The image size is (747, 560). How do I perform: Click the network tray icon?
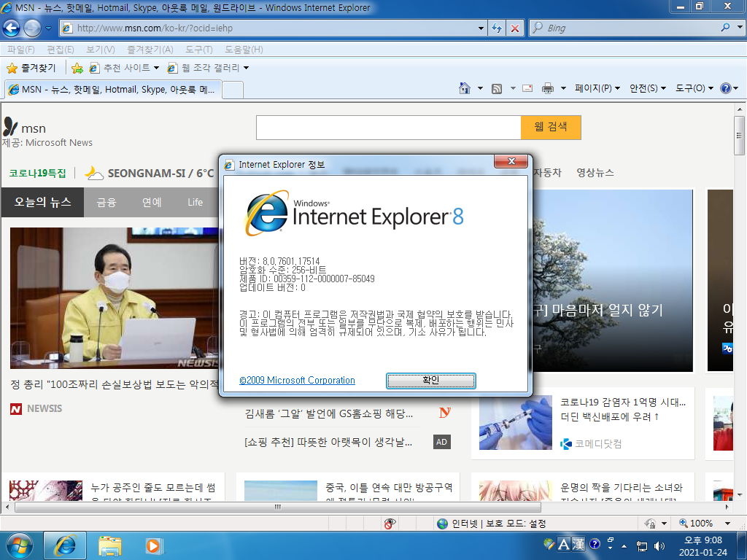[642, 546]
